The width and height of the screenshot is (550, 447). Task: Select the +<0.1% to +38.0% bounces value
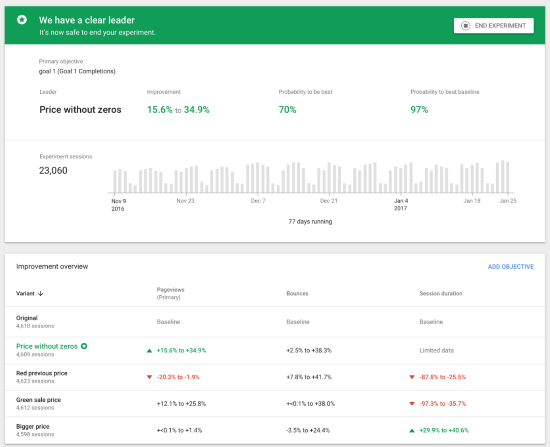click(x=310, y=404)
